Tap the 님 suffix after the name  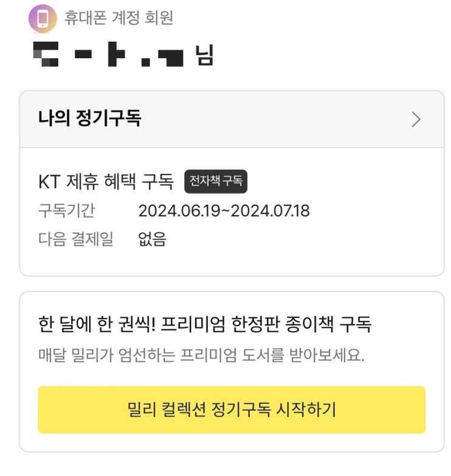(204, 57)
